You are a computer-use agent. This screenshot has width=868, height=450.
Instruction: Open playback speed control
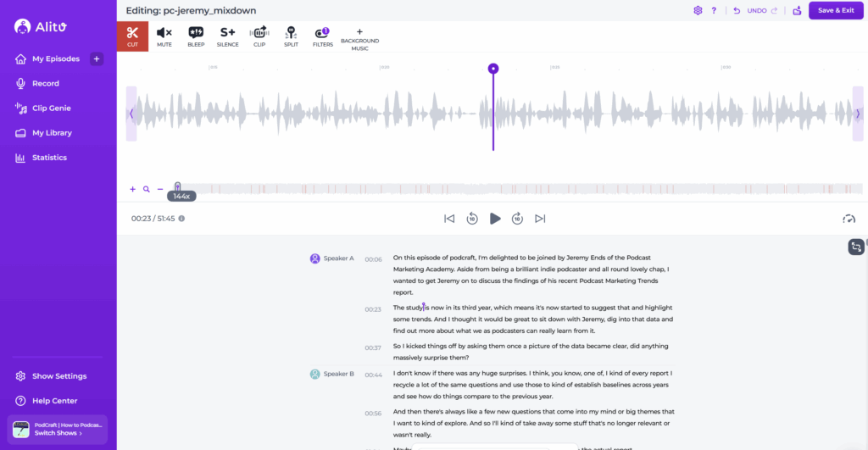point(849,219)
